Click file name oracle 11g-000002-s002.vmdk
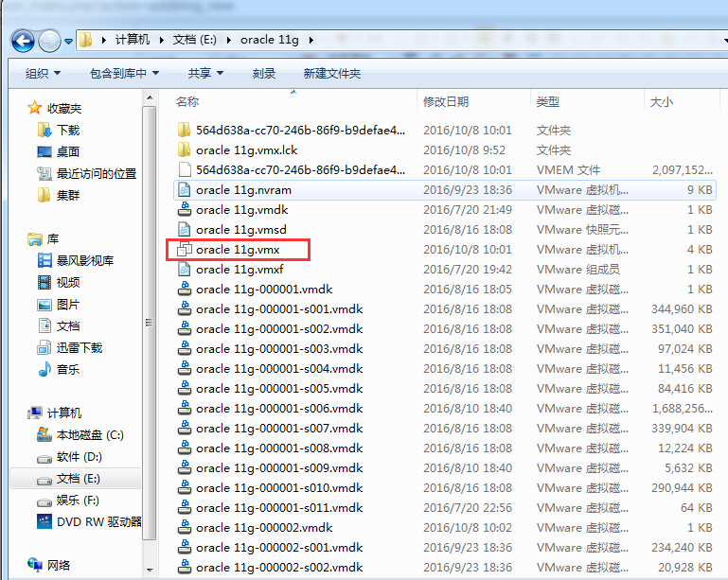728x580 pixels. [279, 567]
